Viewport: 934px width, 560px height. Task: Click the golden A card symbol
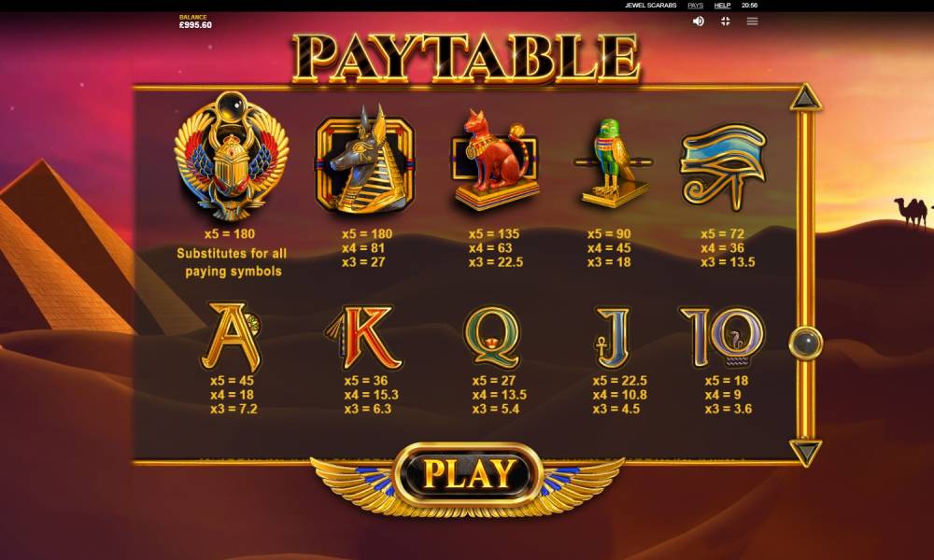[231, 337]
